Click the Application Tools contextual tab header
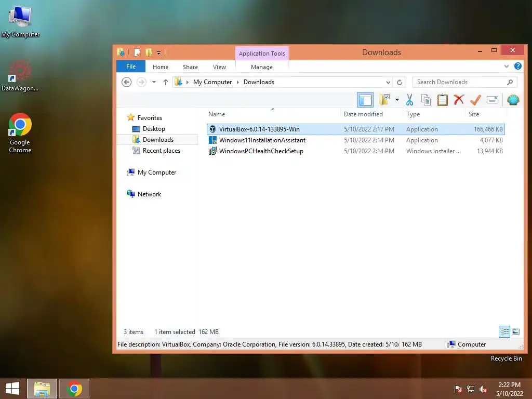Viewport: 532px width, 399px height. pyautogui.click(x=262, y=54)
